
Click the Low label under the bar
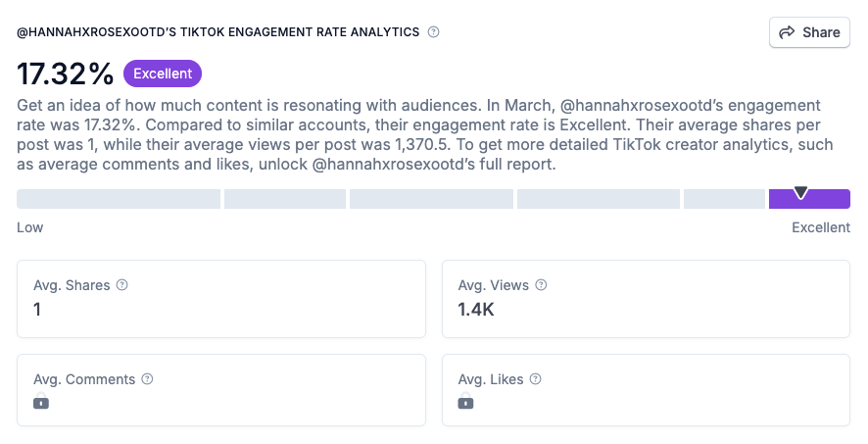pos(30,227)
